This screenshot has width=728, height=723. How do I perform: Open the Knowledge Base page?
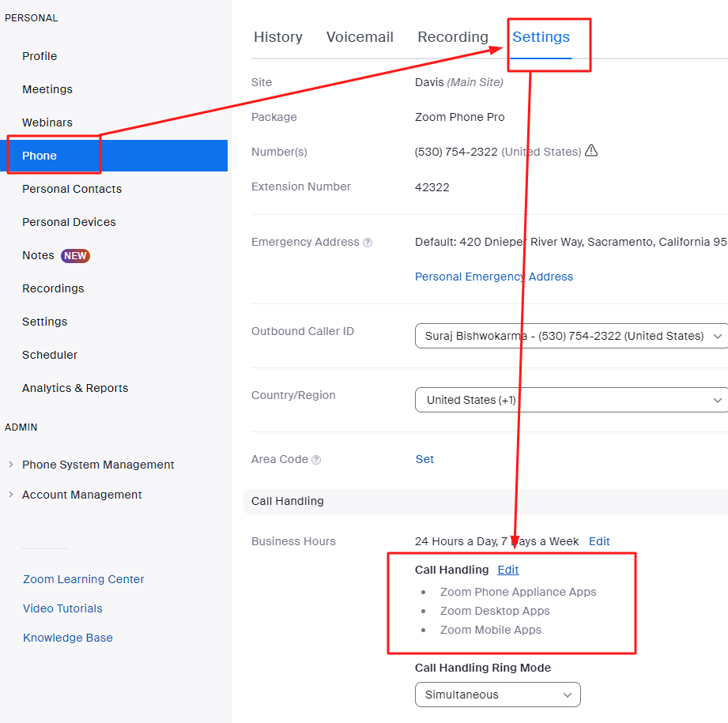point(68,638)
